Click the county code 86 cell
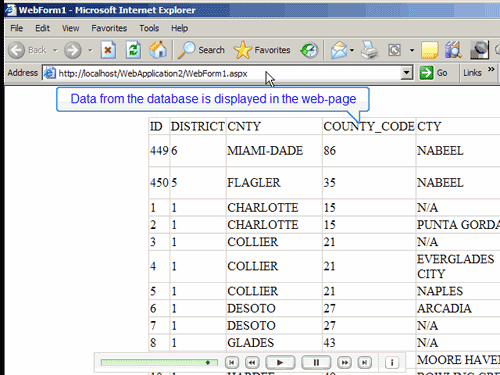The width and height of the screenshot is (500, 375). tap(369, 151)
